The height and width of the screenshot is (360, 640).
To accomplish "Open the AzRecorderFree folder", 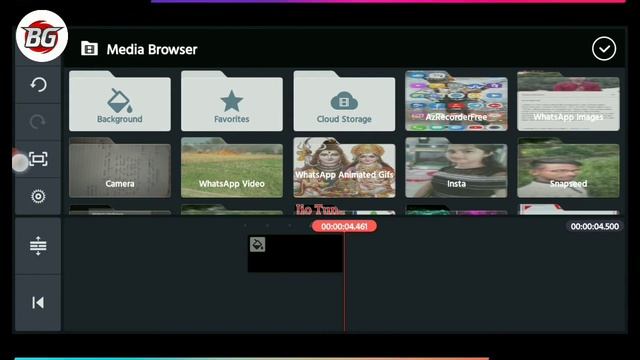I will point(456,101).
